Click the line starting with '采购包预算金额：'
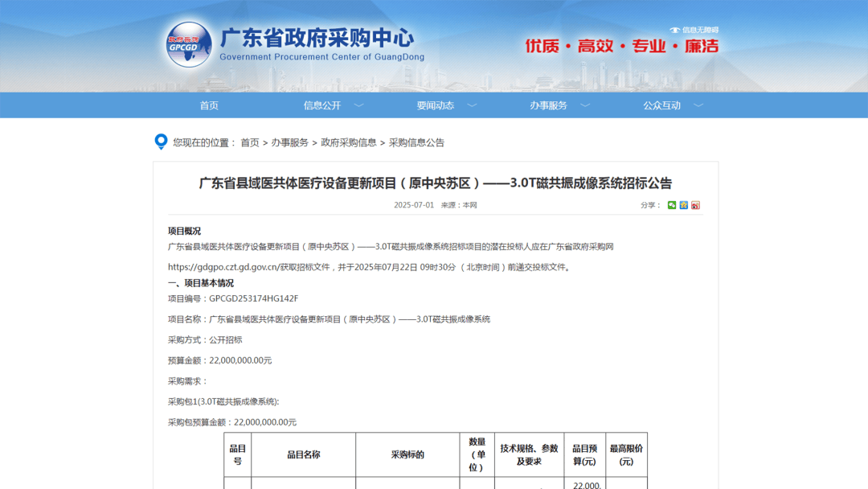The image size is (868, 489). click(x=232, y=422)
